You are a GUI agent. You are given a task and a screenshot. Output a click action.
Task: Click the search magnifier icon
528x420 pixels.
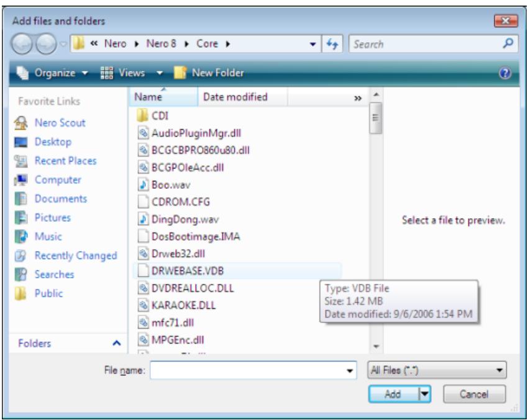click(508, 43)
